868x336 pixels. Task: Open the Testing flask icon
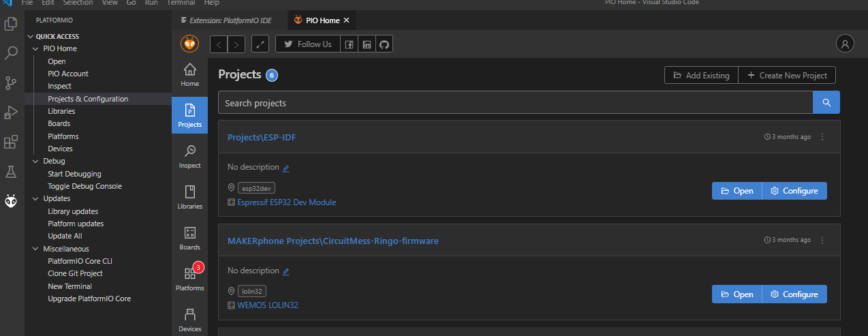pyautogui.click(x=11, y=172)
